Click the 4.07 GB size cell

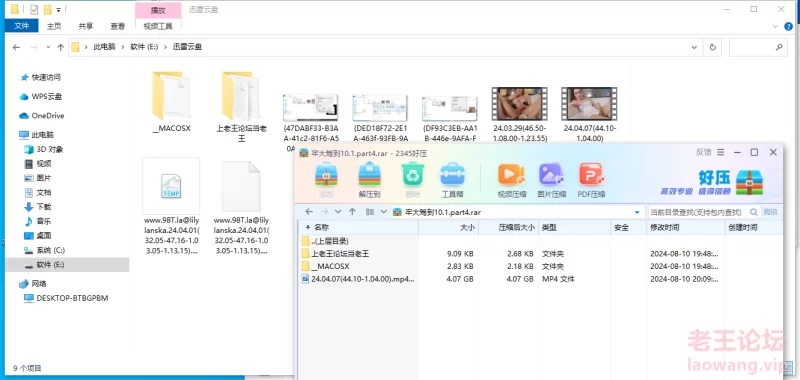(x=461, y=279)
